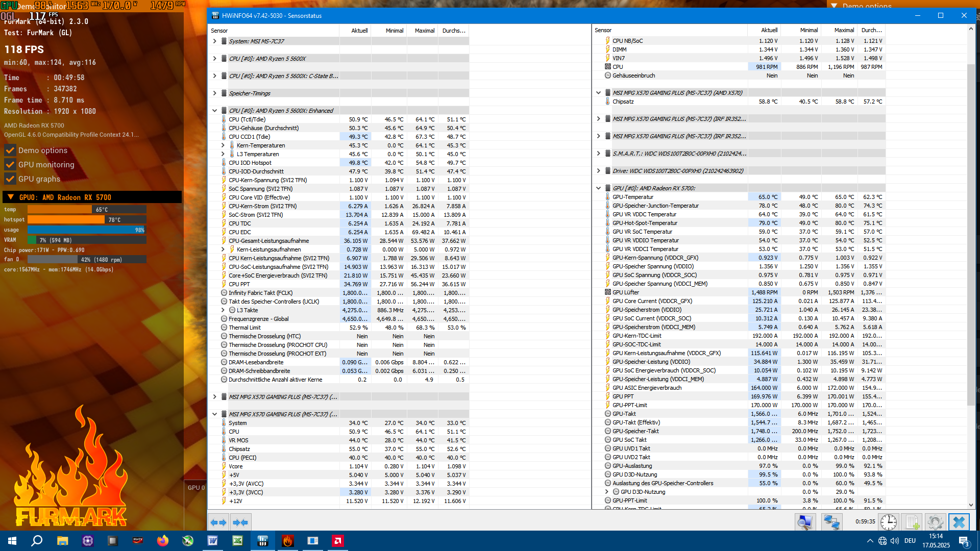Expand the Kern-Temperaturen sub-item
The width and height of the screenshot is (980, 551).
click(223, 145)
